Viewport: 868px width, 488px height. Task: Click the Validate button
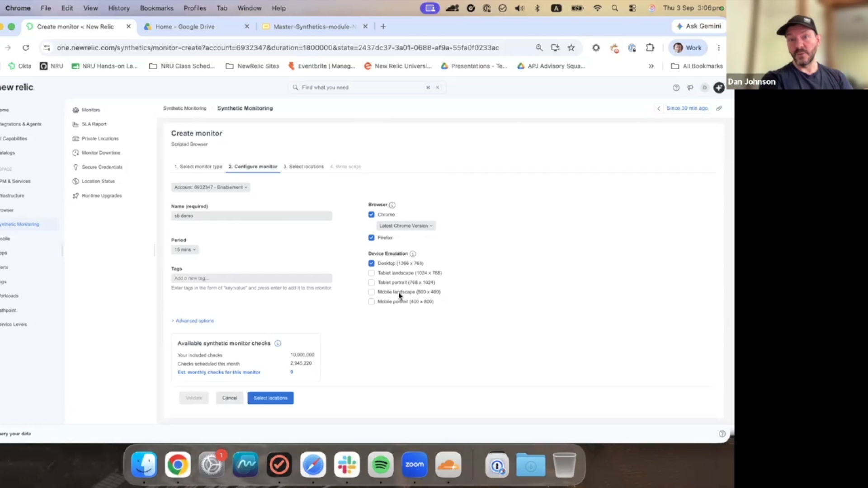[x=194, y=398]
